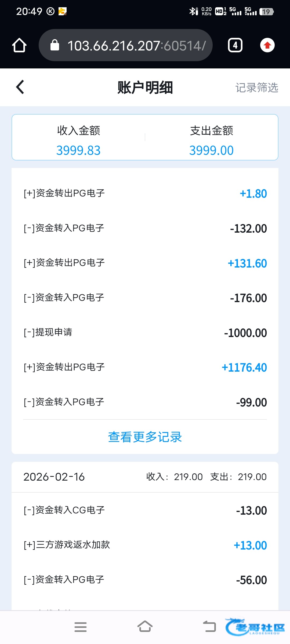Open the 三方游戏返水加款 +13.00 entry

click(x=145, y=545)
